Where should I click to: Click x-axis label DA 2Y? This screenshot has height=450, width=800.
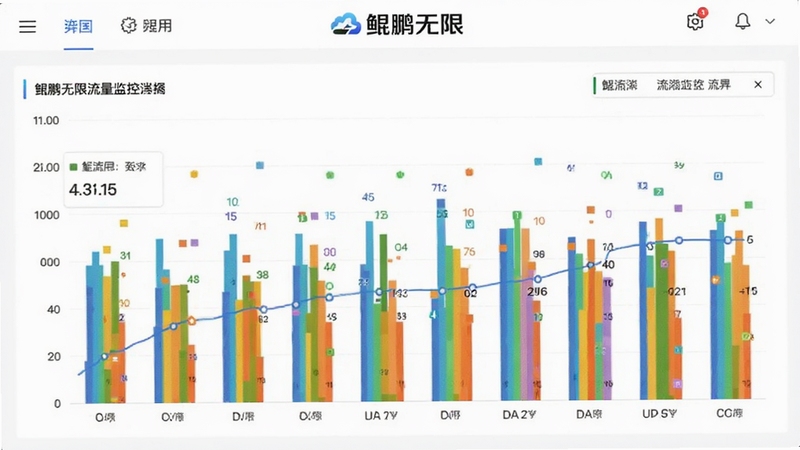coord(519,415)
